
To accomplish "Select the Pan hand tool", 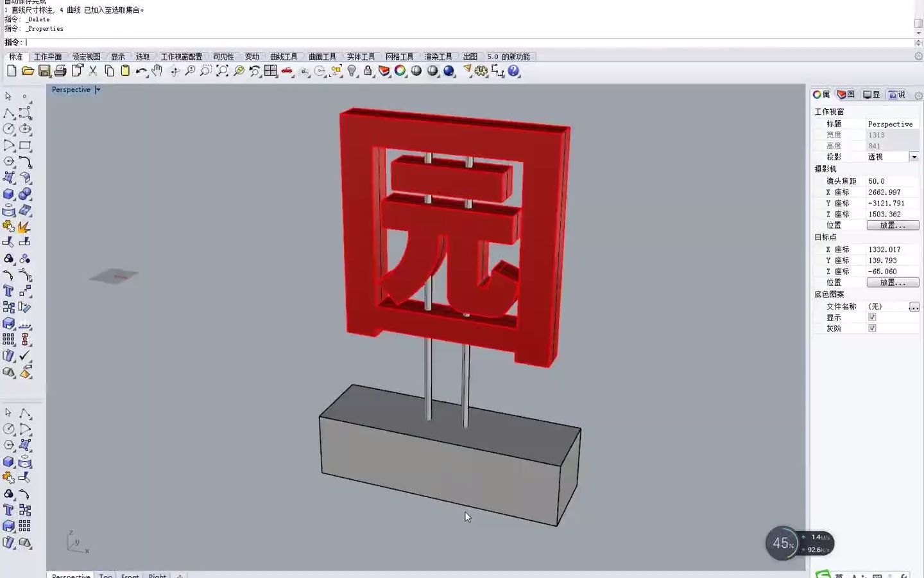I will [157, 71].
